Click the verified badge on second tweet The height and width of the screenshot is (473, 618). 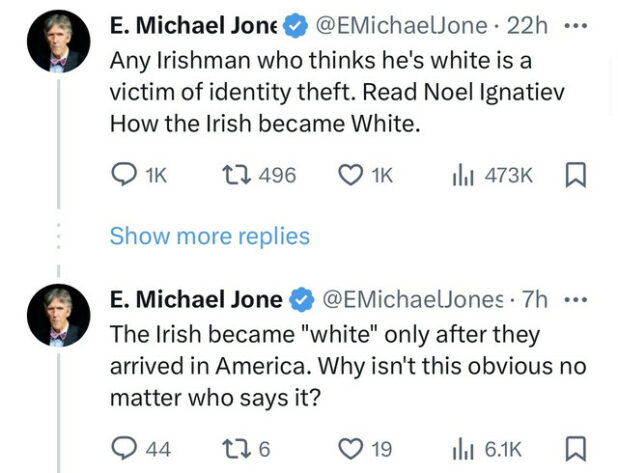(301, 299)
